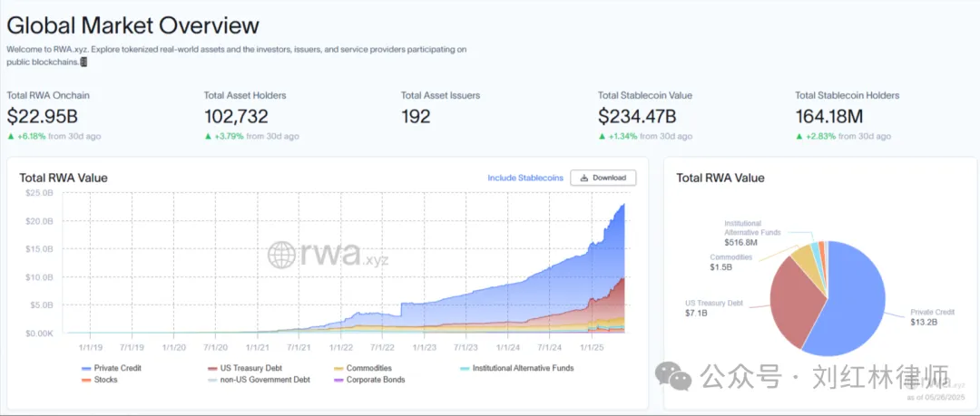The width and height of the screenshot is (980, 416).
Task: Click the globe logo in chart watermark
Action: pos(280,255)
